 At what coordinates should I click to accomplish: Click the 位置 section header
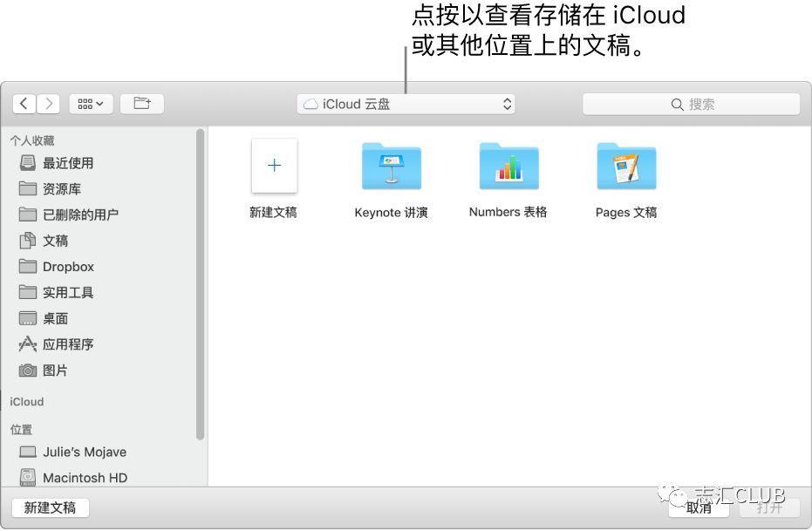(21, 430)
